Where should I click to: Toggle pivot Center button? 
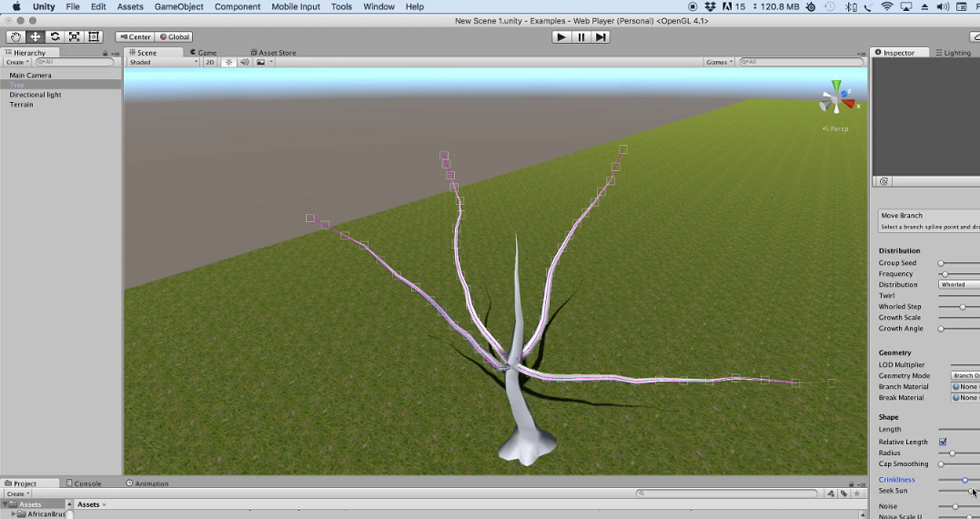[135, 37]
